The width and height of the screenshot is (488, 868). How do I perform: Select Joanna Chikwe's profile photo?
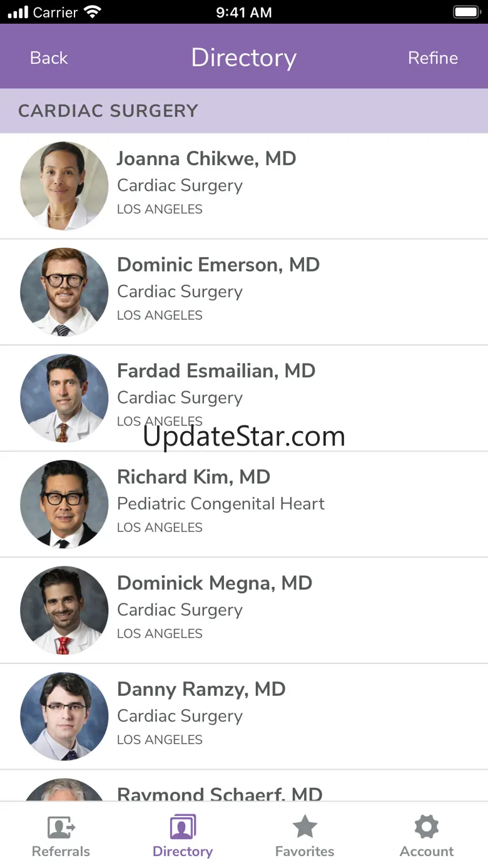pyautogui.click(x=64, y=186)
